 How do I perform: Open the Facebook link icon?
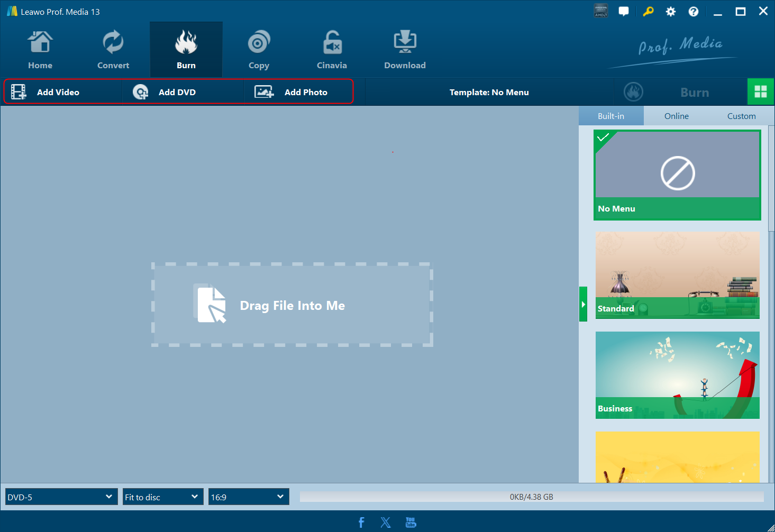tap(361, 522)
